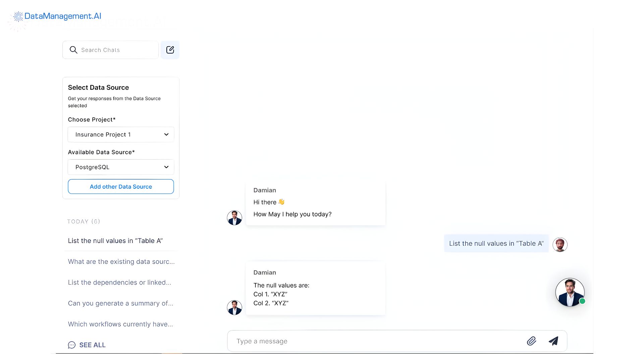
Task: Start a new chat with the compose icon
Action: coord(170,50)
